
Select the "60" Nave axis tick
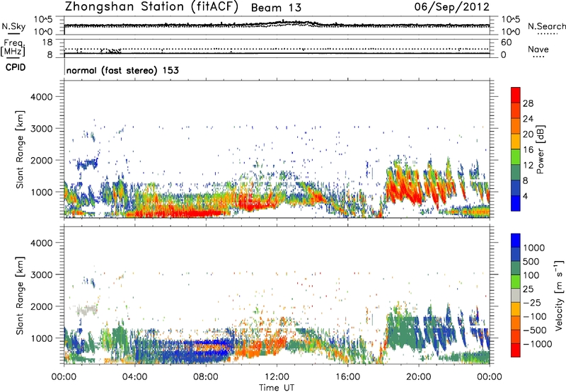click(506, 42)
